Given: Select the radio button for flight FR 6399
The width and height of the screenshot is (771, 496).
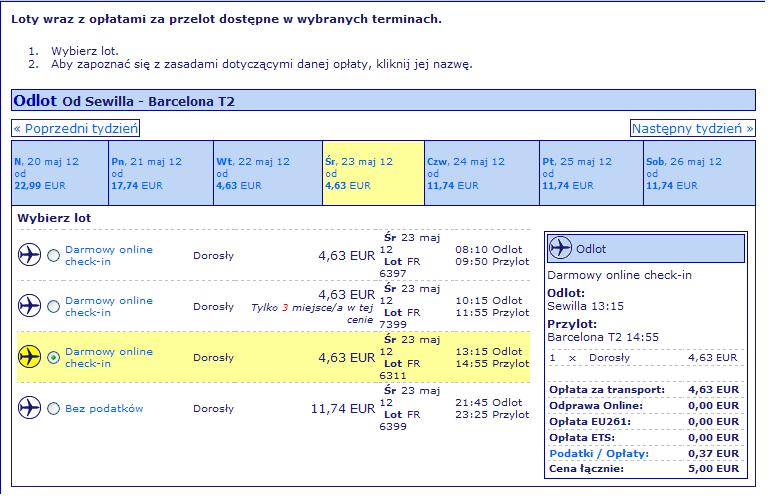Looking at the screenshot, I should pos(54,408).
